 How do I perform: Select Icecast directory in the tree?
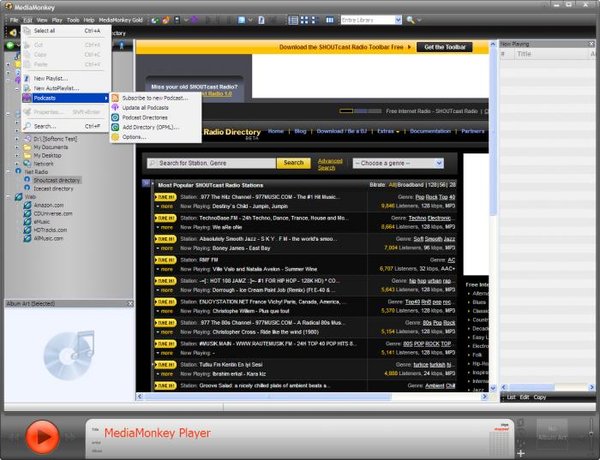coord(53,188)
